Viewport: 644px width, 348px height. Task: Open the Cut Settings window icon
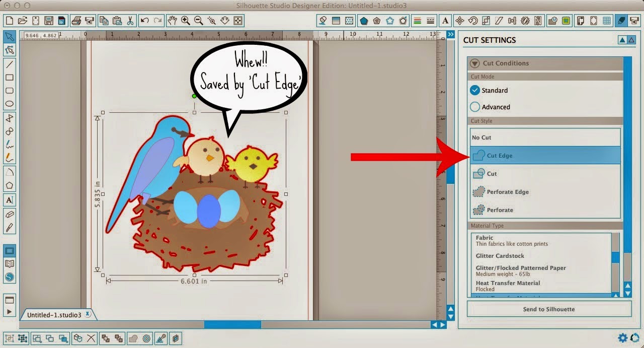tap(621, 21)
